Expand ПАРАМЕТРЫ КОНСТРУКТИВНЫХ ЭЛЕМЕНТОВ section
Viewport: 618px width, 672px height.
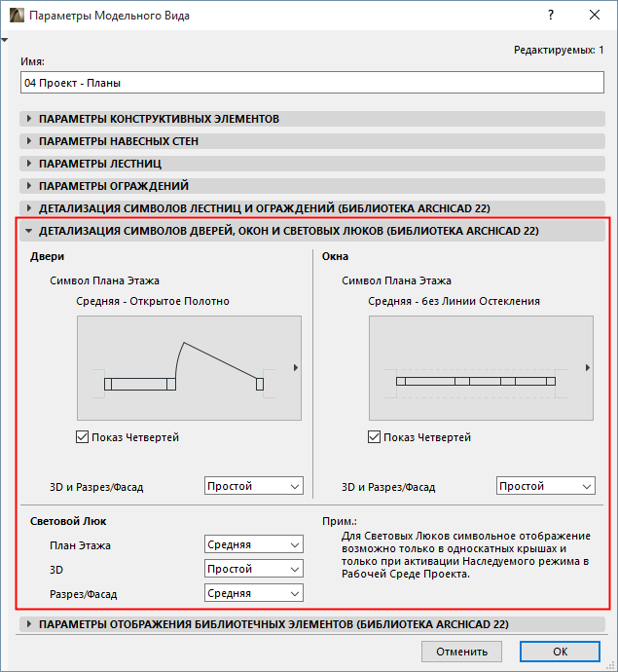click(312, 119)
